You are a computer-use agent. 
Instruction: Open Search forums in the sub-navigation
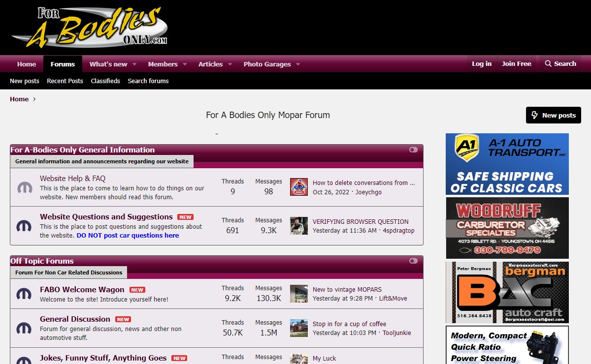click(x=148, y=81)
